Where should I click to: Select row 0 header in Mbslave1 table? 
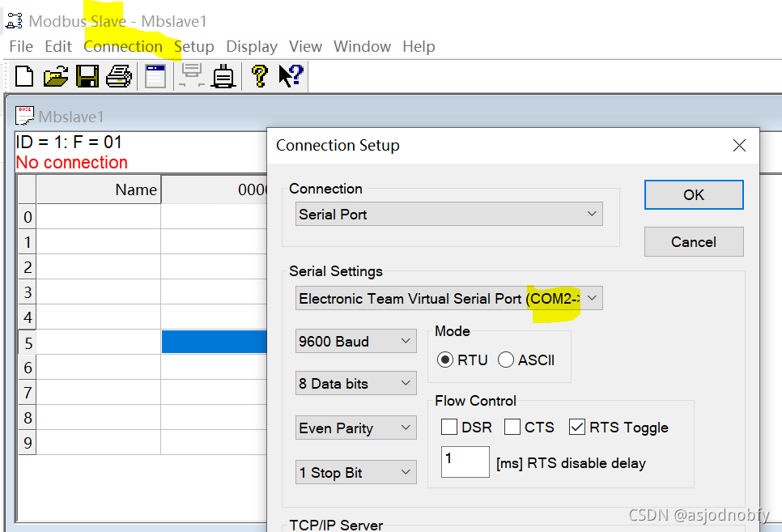28,216
